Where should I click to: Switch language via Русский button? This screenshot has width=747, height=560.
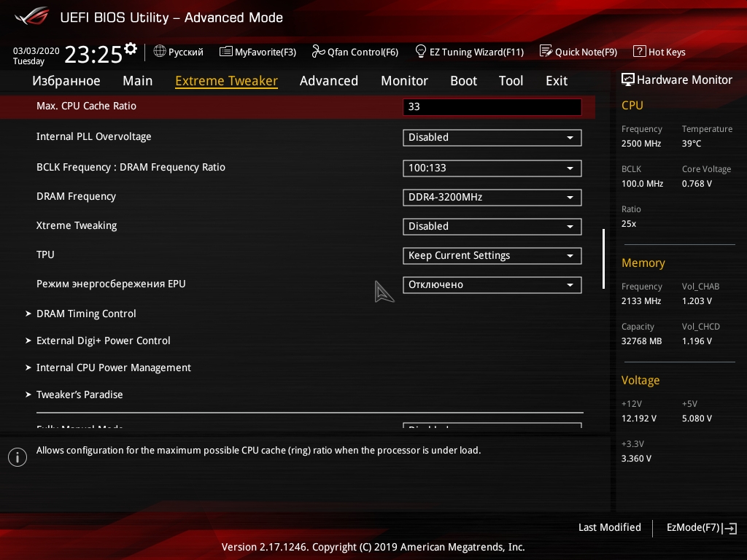(179, 52)
